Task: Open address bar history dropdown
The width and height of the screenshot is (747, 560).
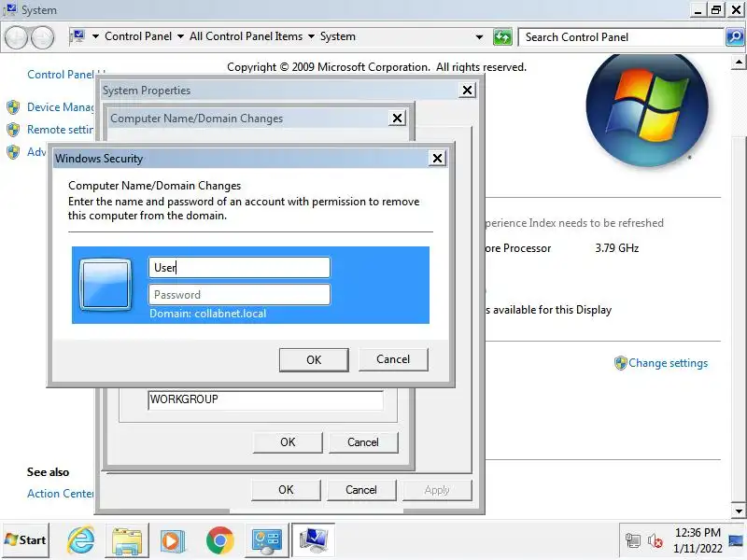Action: pos(479,37)
